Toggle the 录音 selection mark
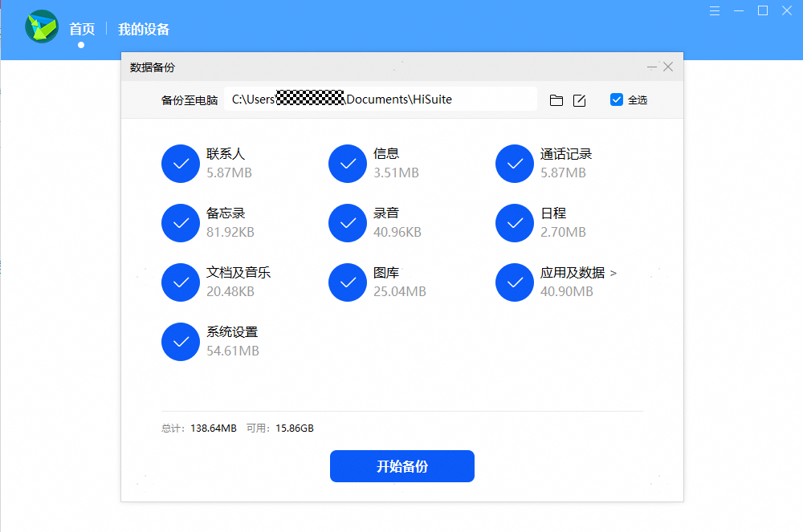This screenshot has width=803, height=532. [347, 223]
